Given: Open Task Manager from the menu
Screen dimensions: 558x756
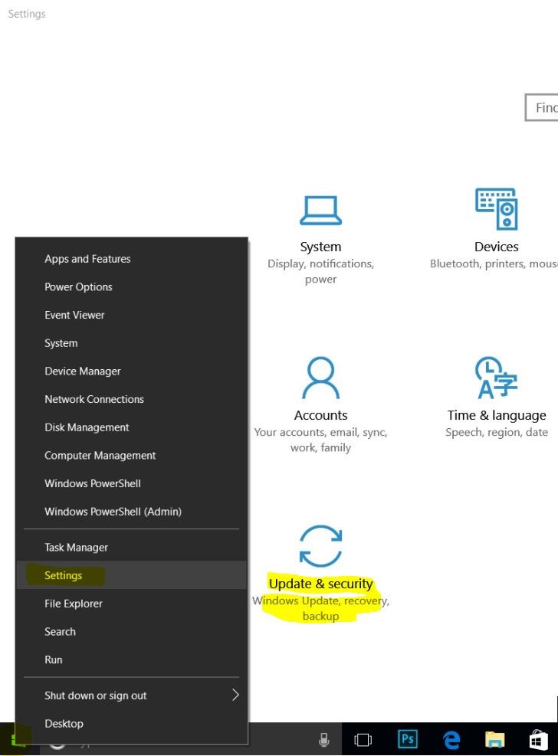Looking at the screenshot, I should pyautogui.click(x=76, y=548).
